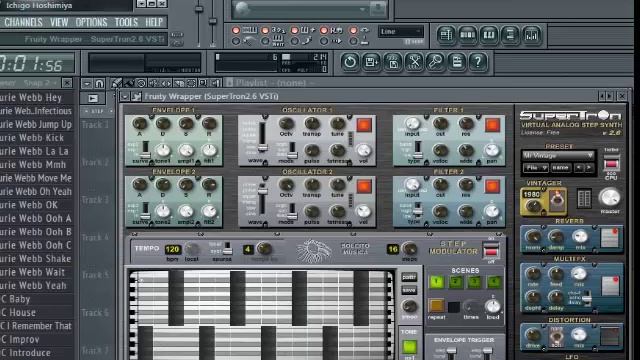Toggle the Distortion on button
The width and height of the screenshot is (640, 360).
610,337
